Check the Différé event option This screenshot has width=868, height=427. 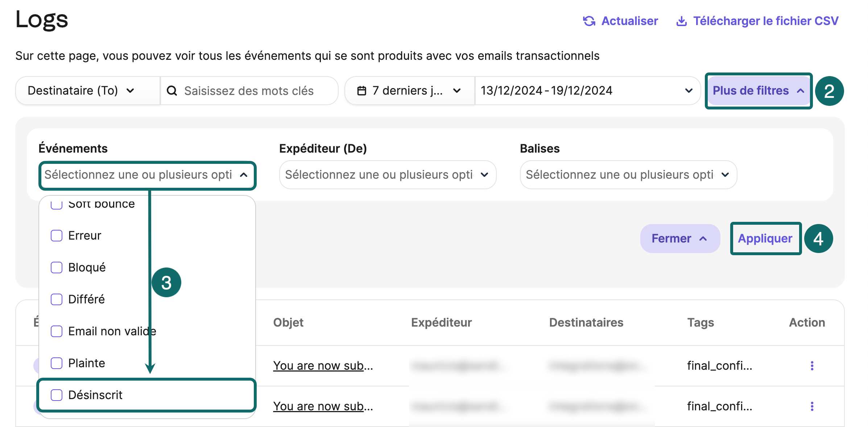click(x=57, y=299)
